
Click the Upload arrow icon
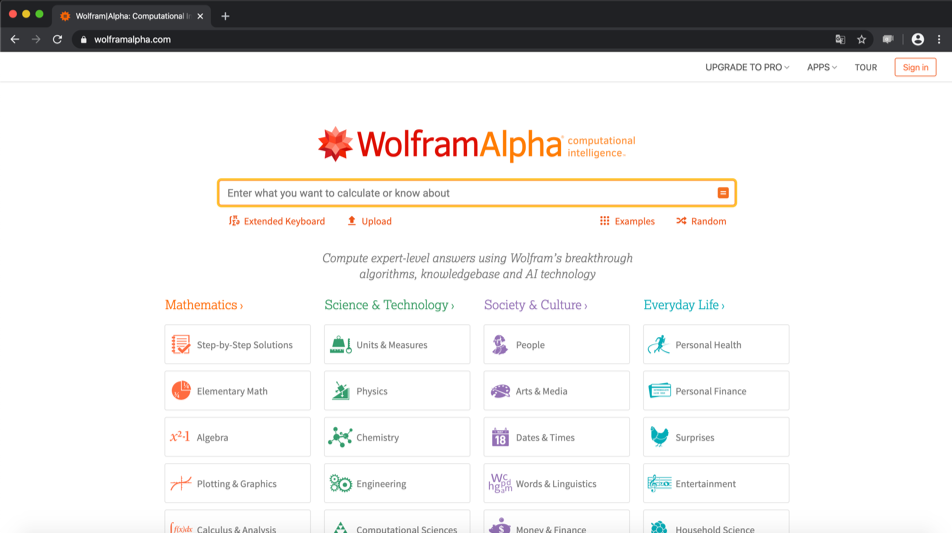(352, 221)
